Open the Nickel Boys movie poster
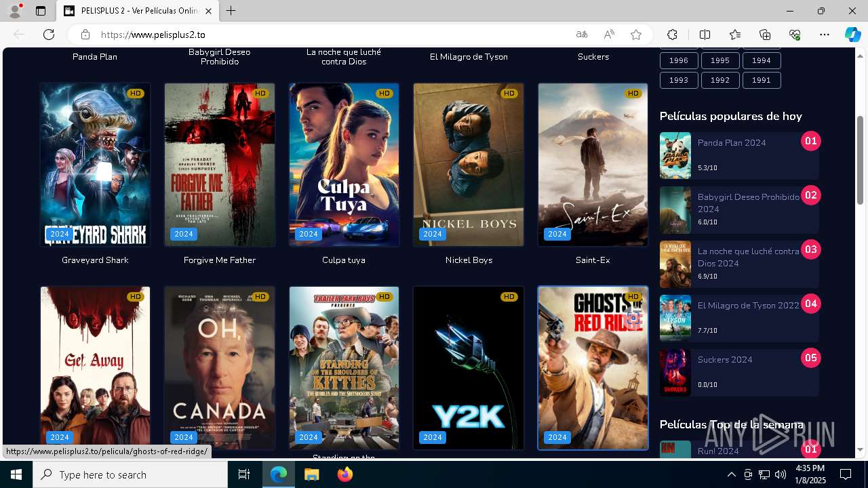Viewport: 868px width, 488px height. point(469,165)
